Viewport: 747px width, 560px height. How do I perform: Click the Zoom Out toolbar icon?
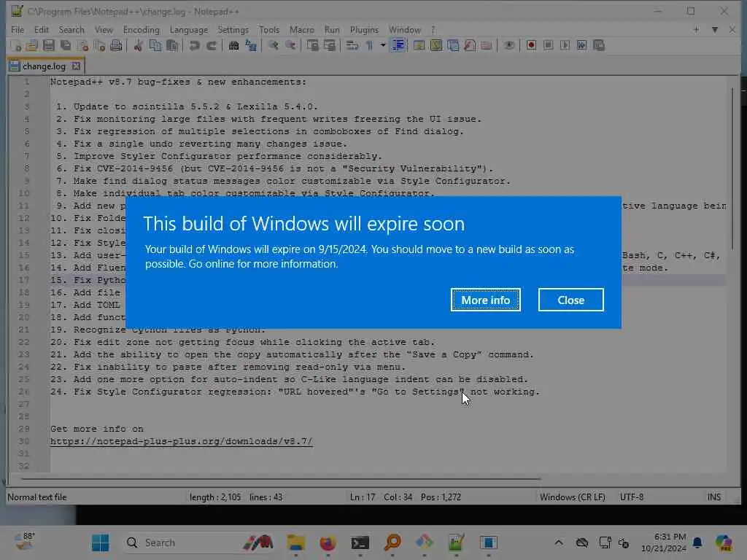(x=290, y=46)
